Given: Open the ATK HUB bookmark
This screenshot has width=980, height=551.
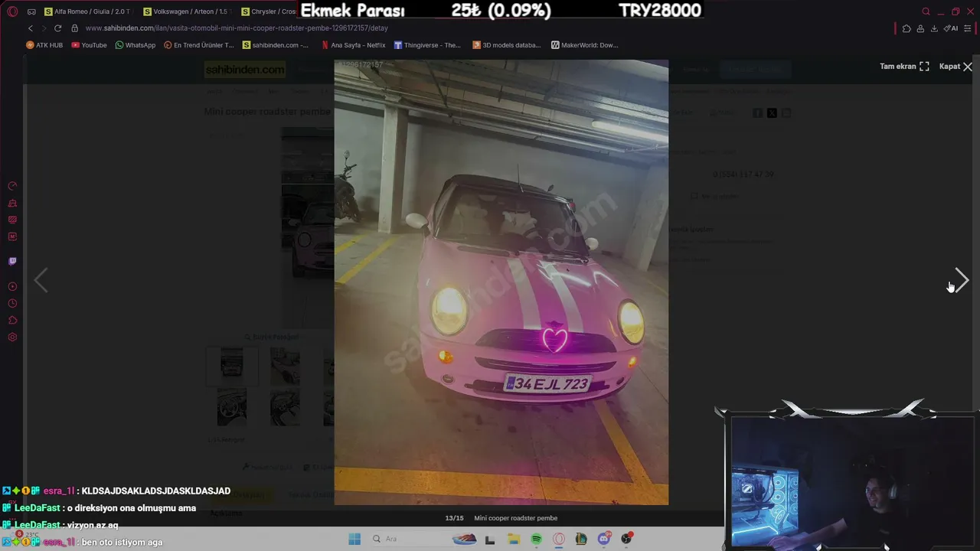Looking at the screenshot, I should tap(44, 45).
